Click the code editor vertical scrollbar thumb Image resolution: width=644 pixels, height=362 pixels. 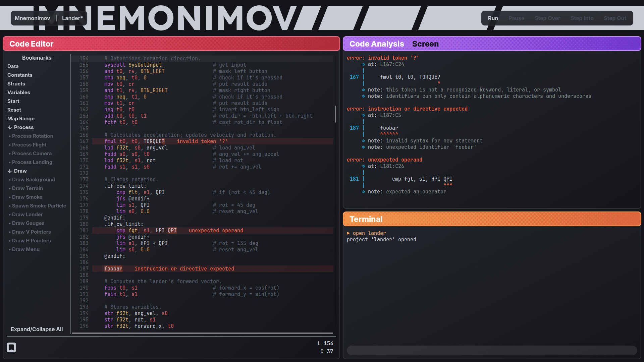335,114
